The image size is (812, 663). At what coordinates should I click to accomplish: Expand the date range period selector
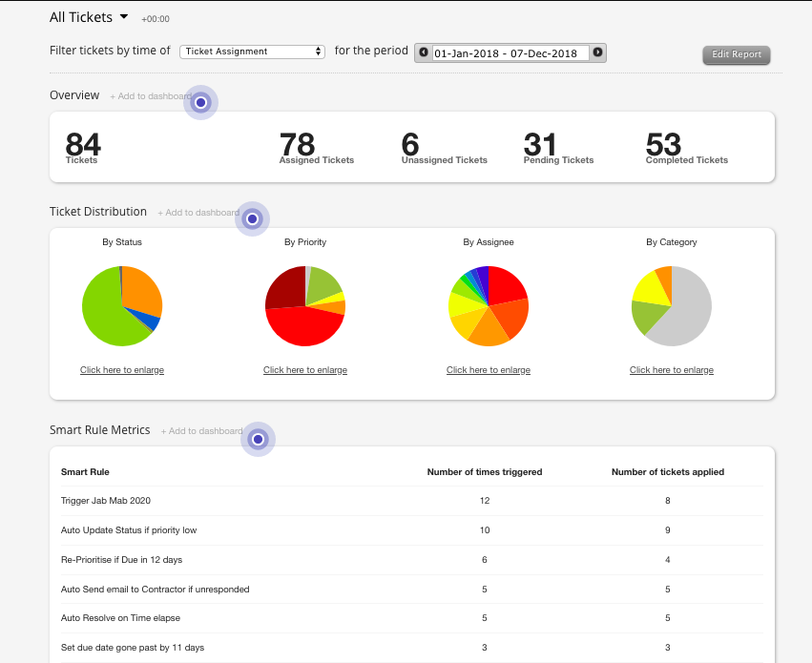tap(510, 53)
